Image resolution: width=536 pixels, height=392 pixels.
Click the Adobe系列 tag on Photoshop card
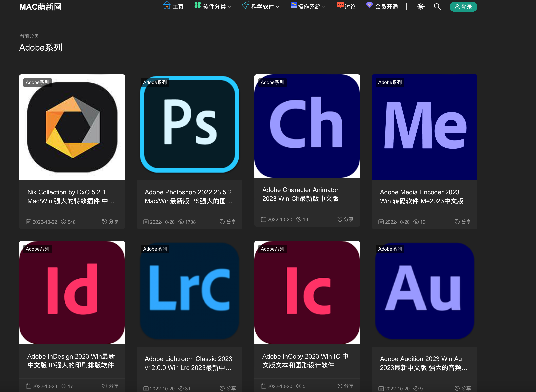point(155,82)
